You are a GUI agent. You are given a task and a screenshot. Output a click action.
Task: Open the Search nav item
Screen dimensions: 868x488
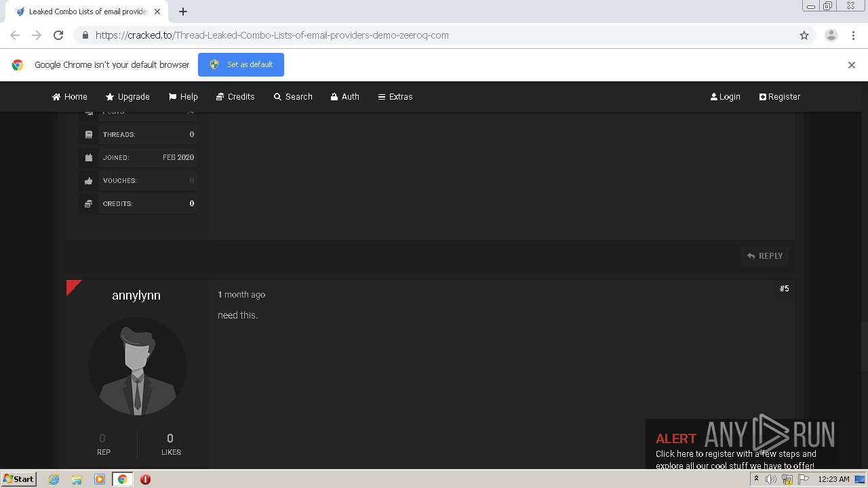(x=293, y=97)
